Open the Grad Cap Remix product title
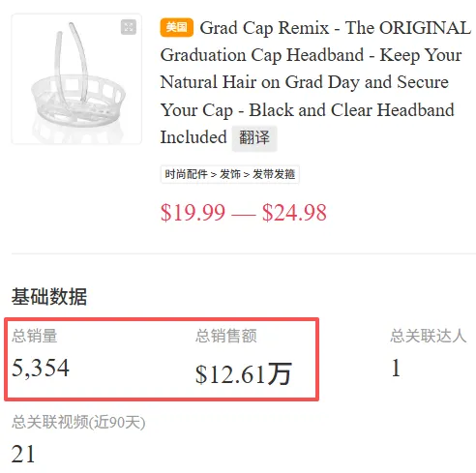The height and width of the screenshot is (473, 476). click(x=315, y=82)
